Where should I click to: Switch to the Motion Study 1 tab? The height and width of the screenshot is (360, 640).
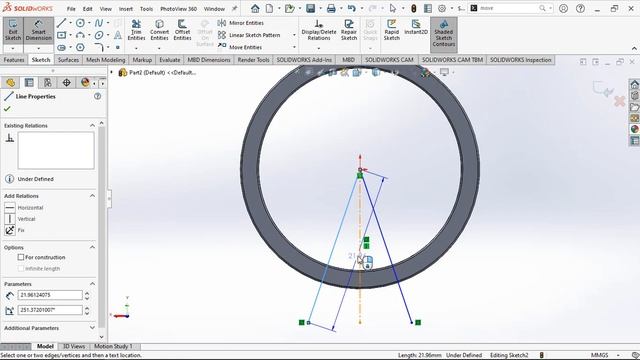[x=113, y=346]
